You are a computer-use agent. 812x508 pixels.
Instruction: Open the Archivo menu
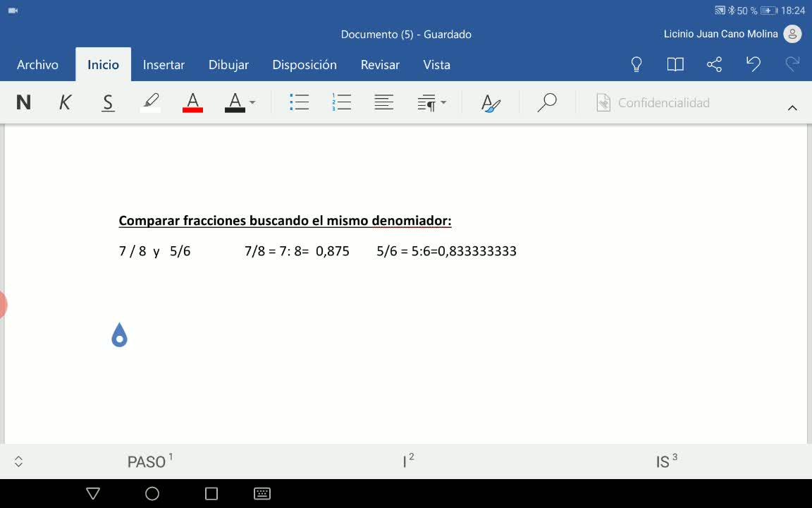[38, 65]
